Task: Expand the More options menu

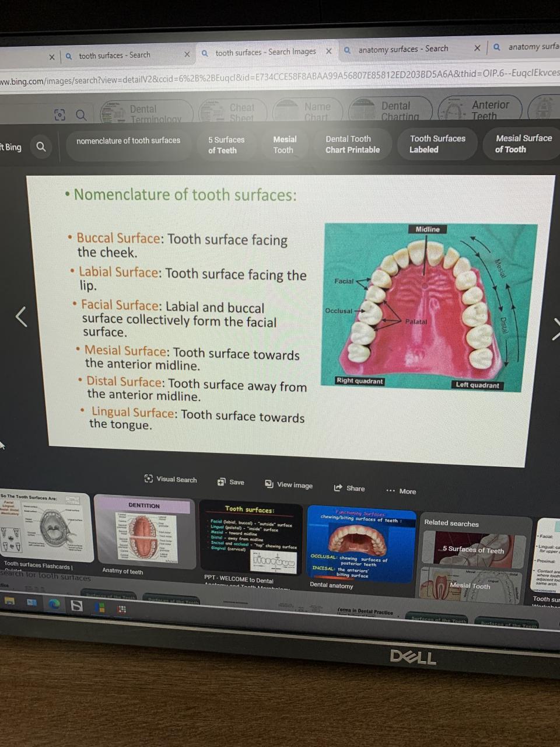Action: [x=401, y=491]
